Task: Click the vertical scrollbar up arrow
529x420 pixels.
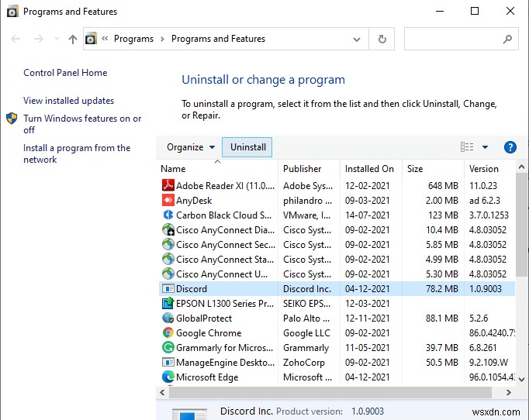Action: [521, 167]
